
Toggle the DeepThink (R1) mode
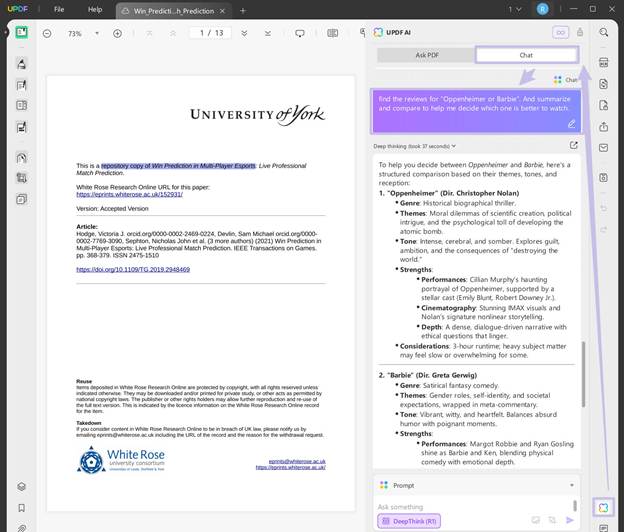coord(407,521)
